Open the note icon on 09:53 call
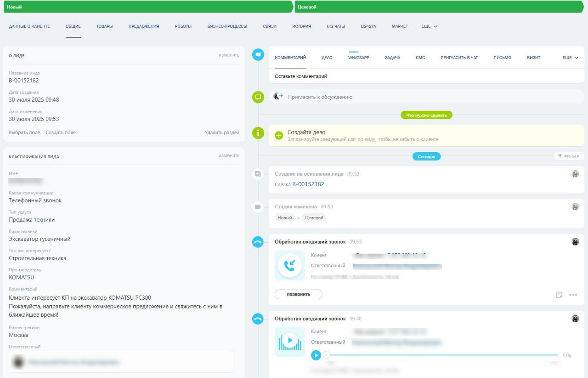The height and width of the screenshot is (378, 588). (x=559, y=295)
